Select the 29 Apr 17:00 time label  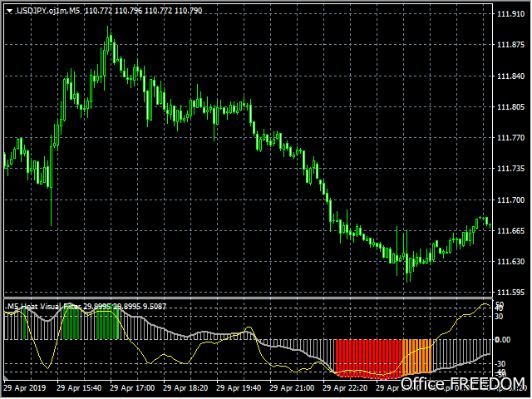point(132,388)
